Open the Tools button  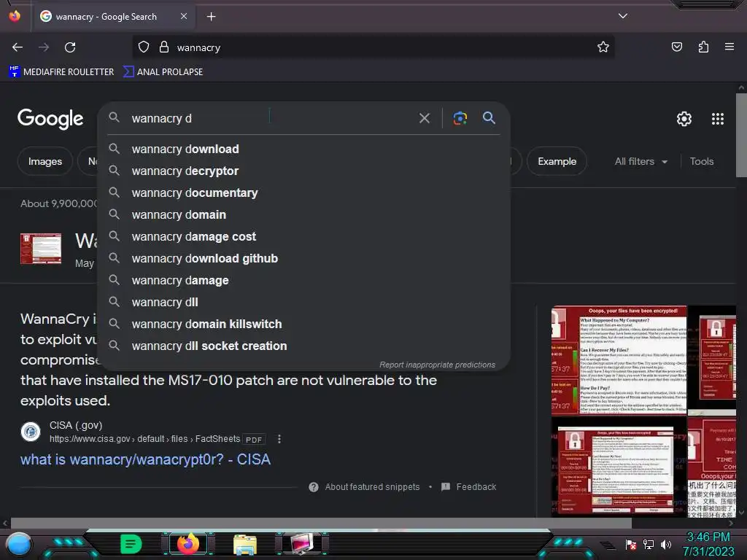click(x=701, y=161)
